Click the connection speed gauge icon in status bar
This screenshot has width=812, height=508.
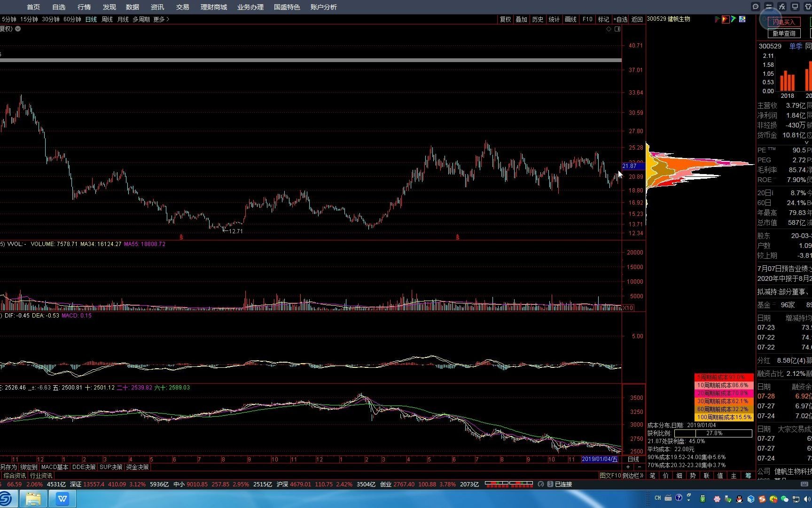[x=541, y=484]
